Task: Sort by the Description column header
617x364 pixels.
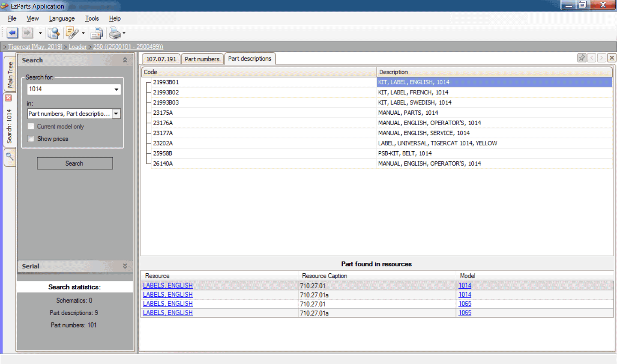Action: tap(494, 72)
